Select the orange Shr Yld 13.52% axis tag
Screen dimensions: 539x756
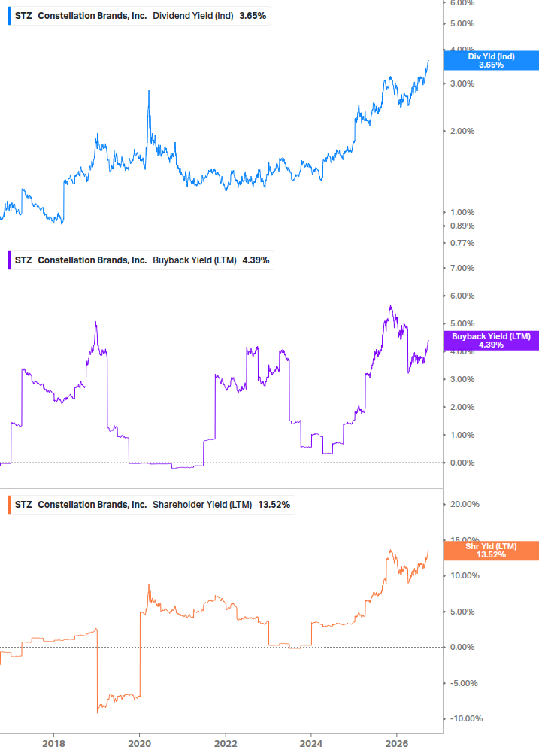point(491,551)
